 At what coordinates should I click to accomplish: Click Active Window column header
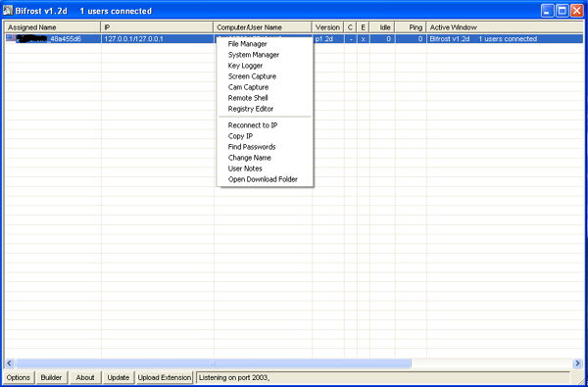(505, 27)
